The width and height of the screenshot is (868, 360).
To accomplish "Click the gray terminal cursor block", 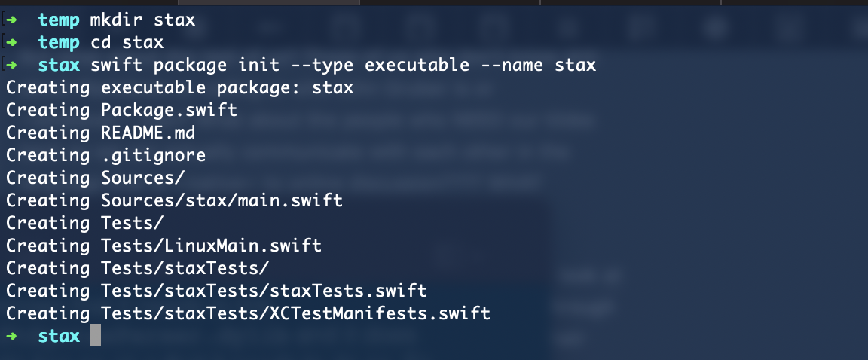I will coord(96,336).
